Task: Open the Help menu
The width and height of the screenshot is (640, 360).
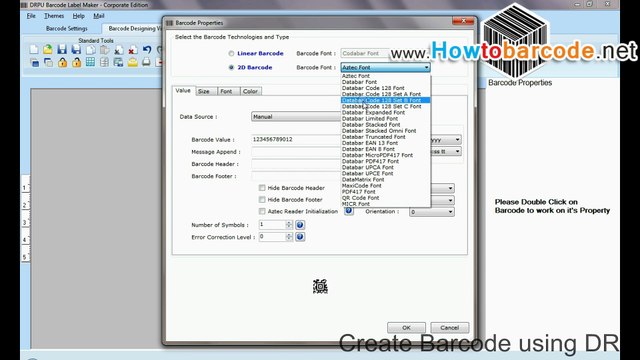Action: click(78, 16)
